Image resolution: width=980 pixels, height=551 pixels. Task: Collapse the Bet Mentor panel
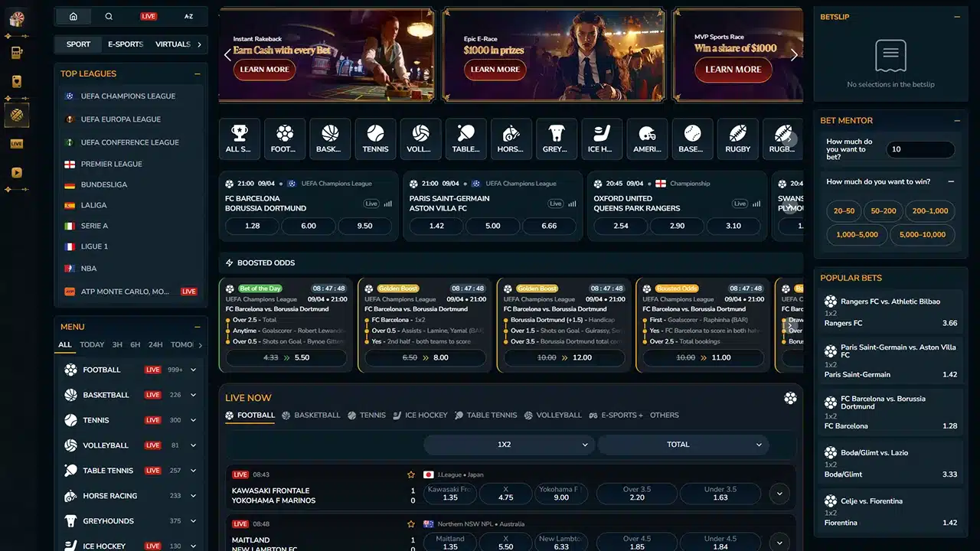point(957,121)
